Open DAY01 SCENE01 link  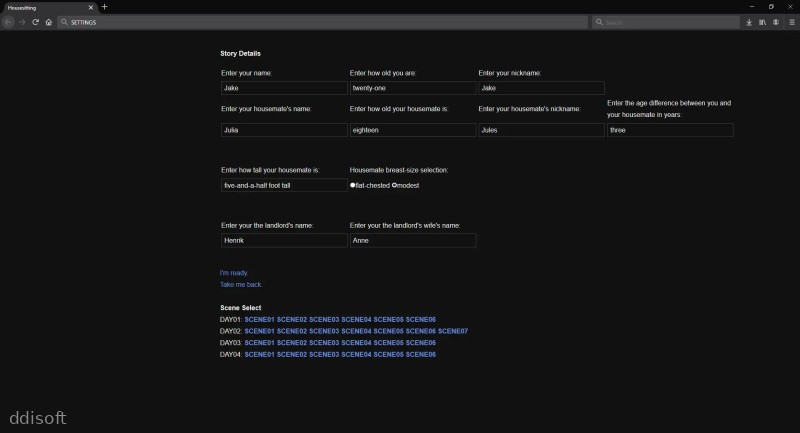point(259,320)
